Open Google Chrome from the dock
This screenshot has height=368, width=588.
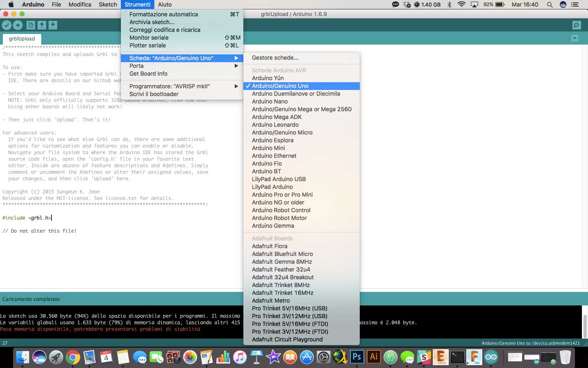tap(73, 357)
